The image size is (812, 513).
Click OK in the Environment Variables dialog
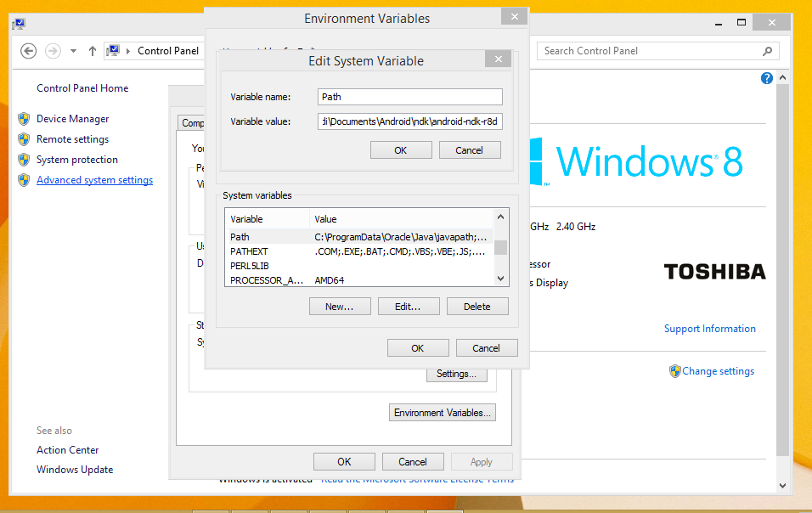pos(418,348)
